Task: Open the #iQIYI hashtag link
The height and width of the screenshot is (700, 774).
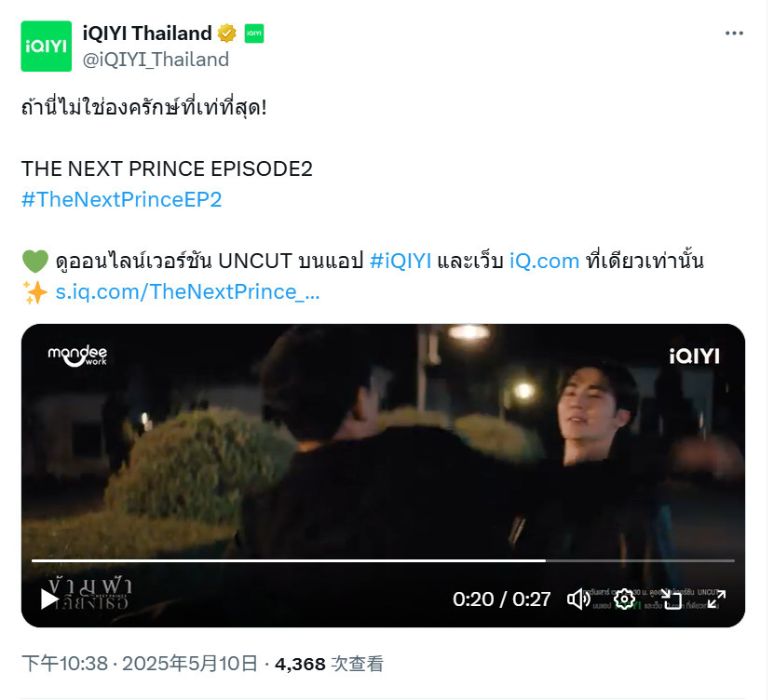Action: click(x=401, y=261)
